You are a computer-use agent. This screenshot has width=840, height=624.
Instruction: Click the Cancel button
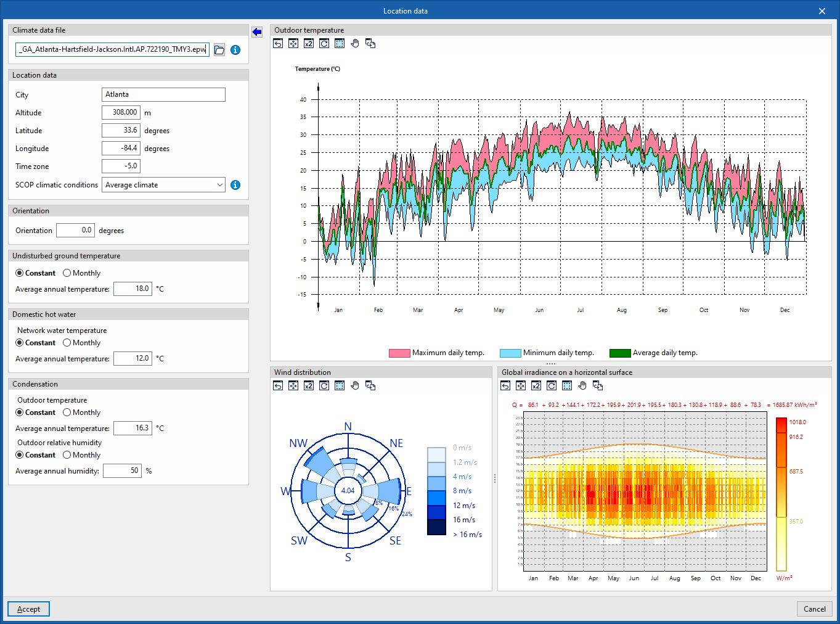click(x=815, y=609)
